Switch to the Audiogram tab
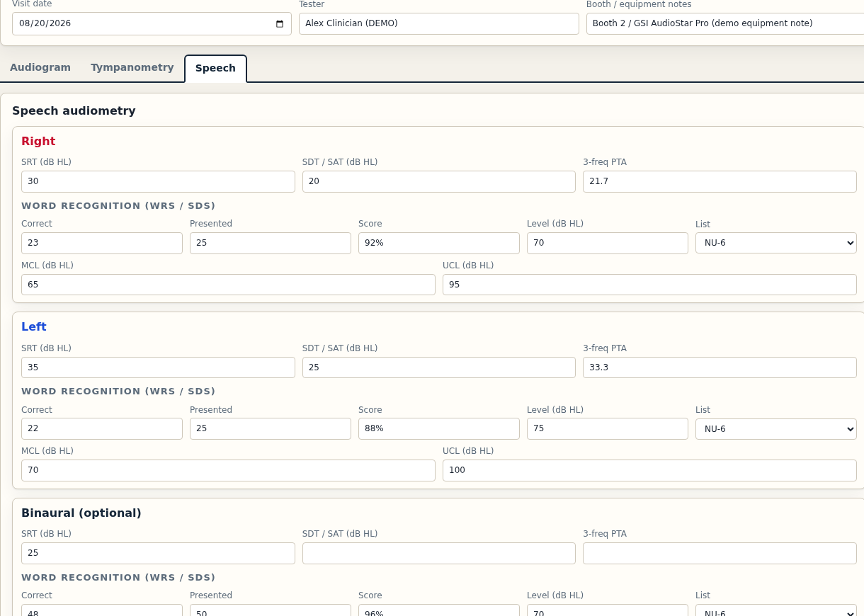 tap(40, 67)
